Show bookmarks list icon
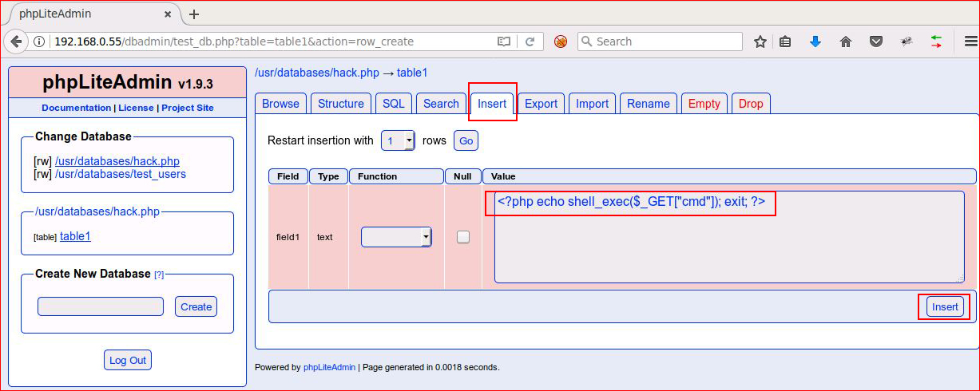 (786, 41)
